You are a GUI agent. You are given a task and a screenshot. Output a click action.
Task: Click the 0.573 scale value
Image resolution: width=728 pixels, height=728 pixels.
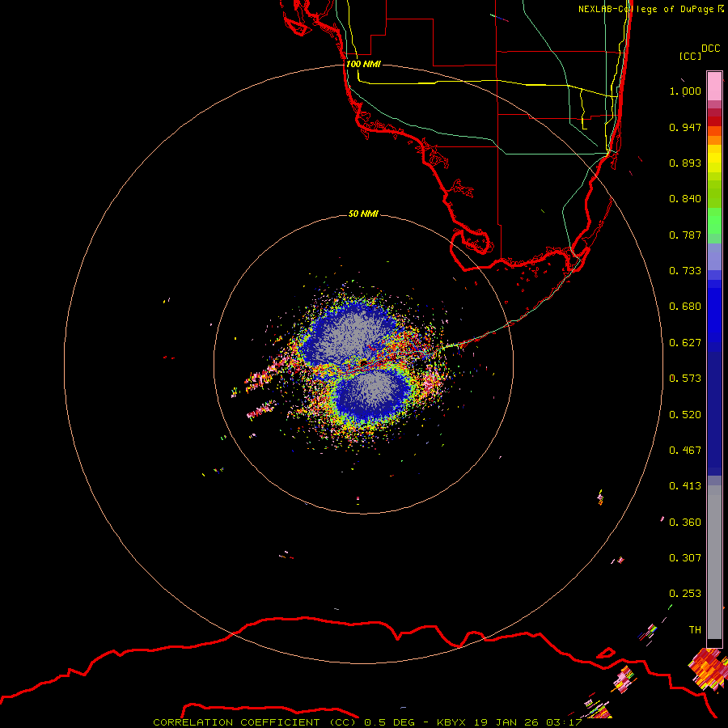[685, 379]
